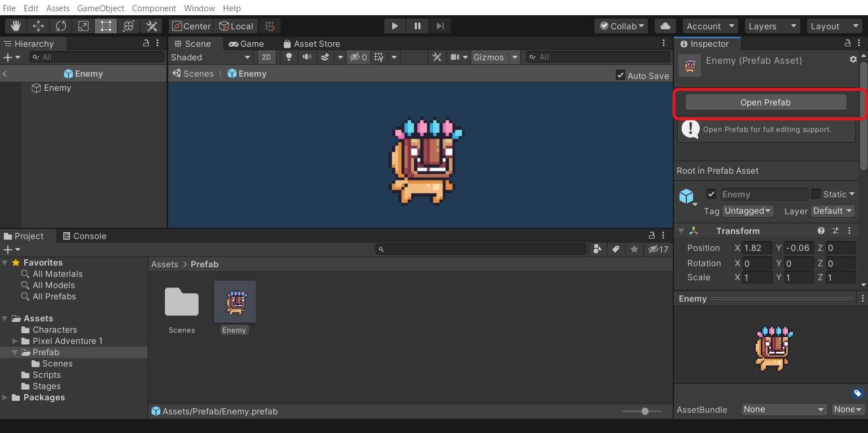Viewport: 868px width, 433px height.
Task: Open Tag Untagged dropdown
Action: tap(748, 210)
